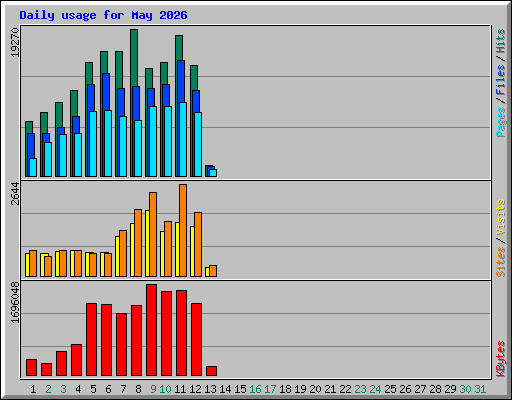The image size is (512, 400).
Task: Select day 4 on the x-axis
Action: pos(78,389)
